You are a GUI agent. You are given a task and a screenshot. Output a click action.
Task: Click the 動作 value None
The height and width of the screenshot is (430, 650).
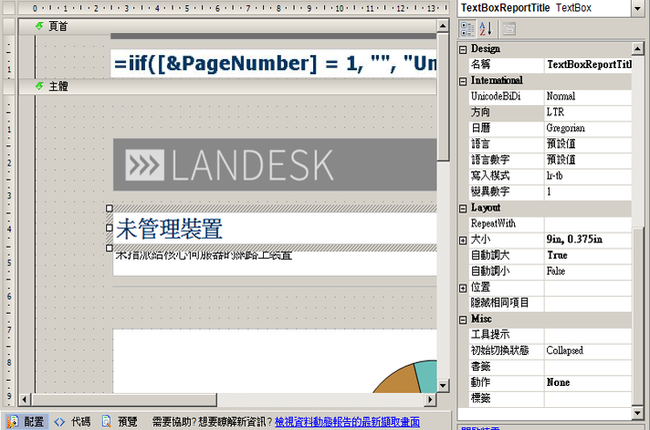pyautogui.click(x=588, y=383)
